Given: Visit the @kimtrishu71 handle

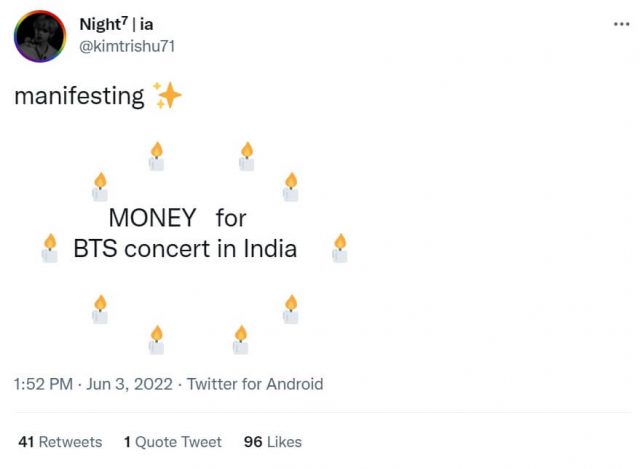Looking at the screenshot, I should click(127, 46).
